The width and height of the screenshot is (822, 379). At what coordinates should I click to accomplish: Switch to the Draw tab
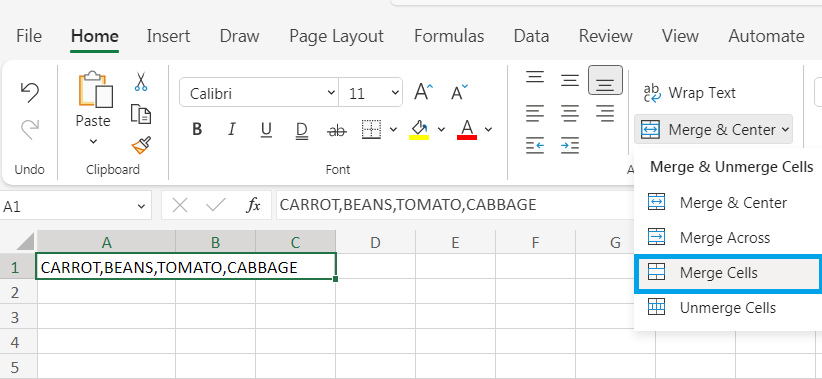click(240, 36)
